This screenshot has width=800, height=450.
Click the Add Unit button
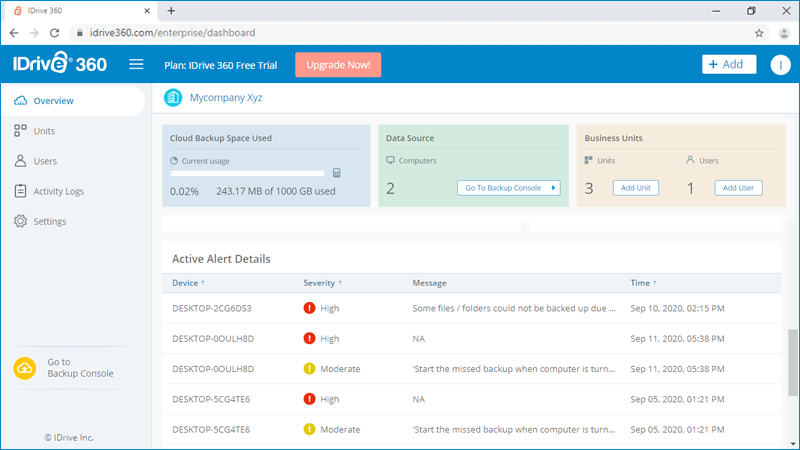click(x=636, y=188)
